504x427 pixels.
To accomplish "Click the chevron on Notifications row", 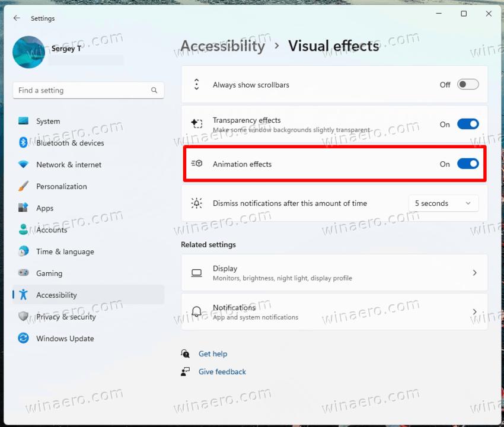I will [x=474, y=311].
